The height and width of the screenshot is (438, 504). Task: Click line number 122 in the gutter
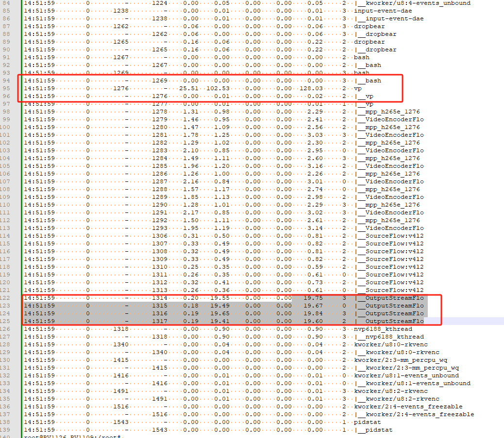(5, 298)
